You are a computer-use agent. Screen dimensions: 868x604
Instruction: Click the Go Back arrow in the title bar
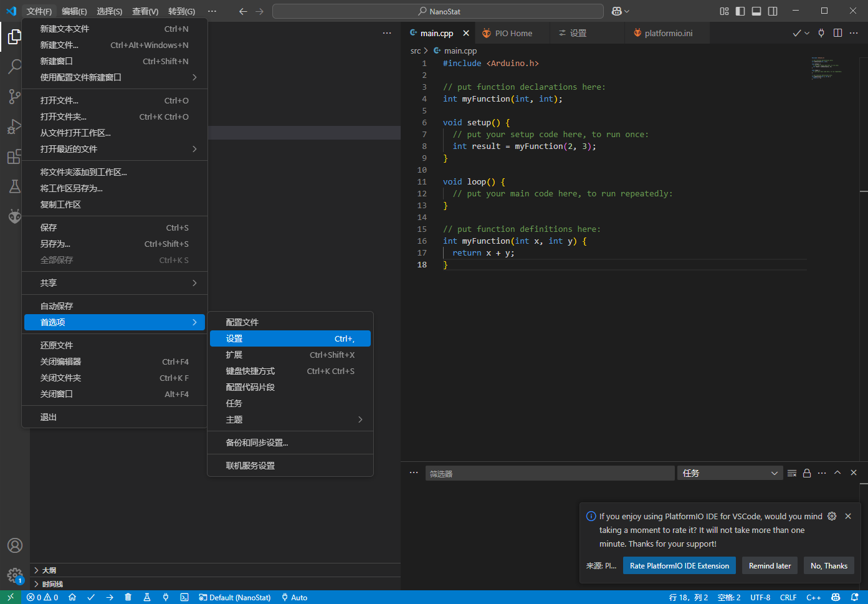click(x=243, y=11)
